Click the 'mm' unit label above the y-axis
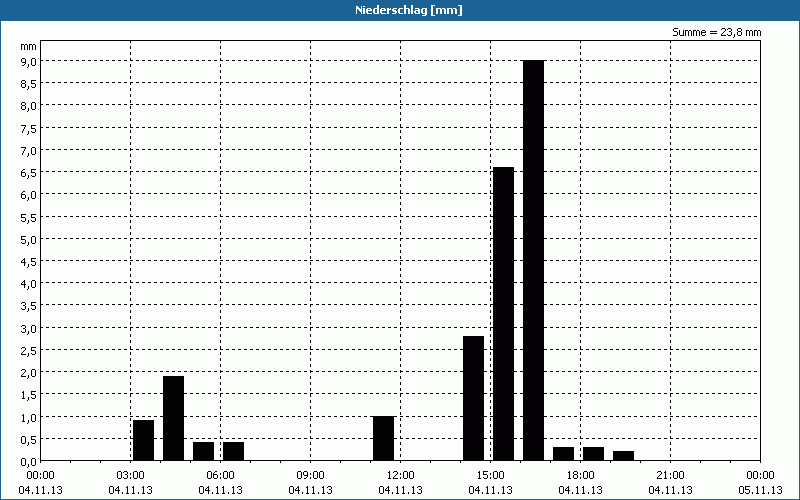 point(29,46)
